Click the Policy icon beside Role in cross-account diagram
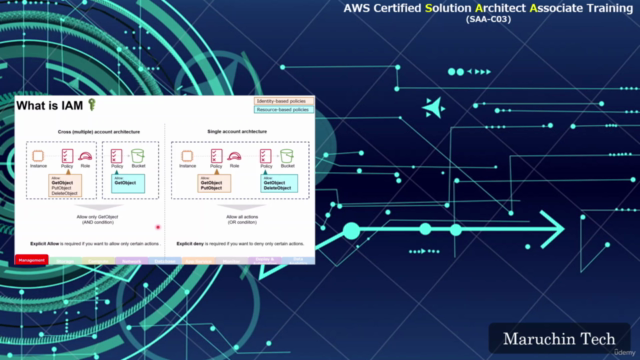The width and height of the screenshot is (640, 360). 67,156
